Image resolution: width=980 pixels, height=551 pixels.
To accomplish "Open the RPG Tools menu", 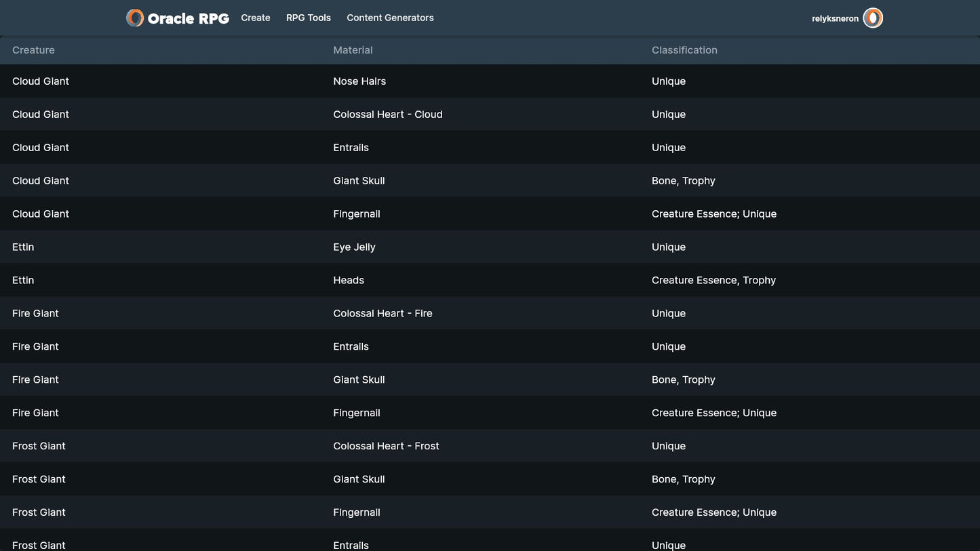I will 309,18.
